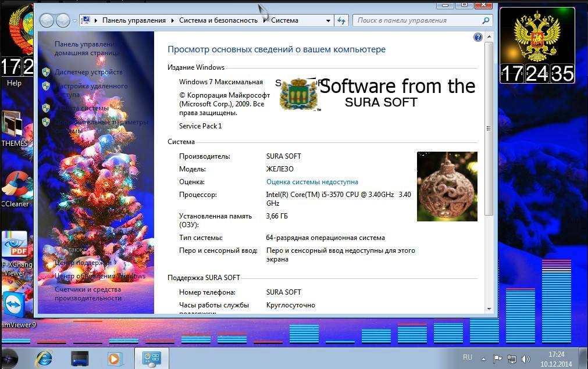Open the CCleaner desktop icon
The height and width of the screenshot is (369, 588).
pyautogui.click(x=16, y=189)
